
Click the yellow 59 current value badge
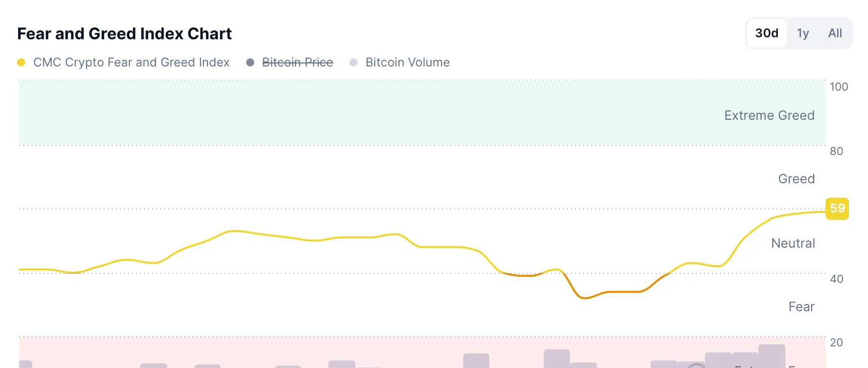pyautogui.click(x=837, y=208)
